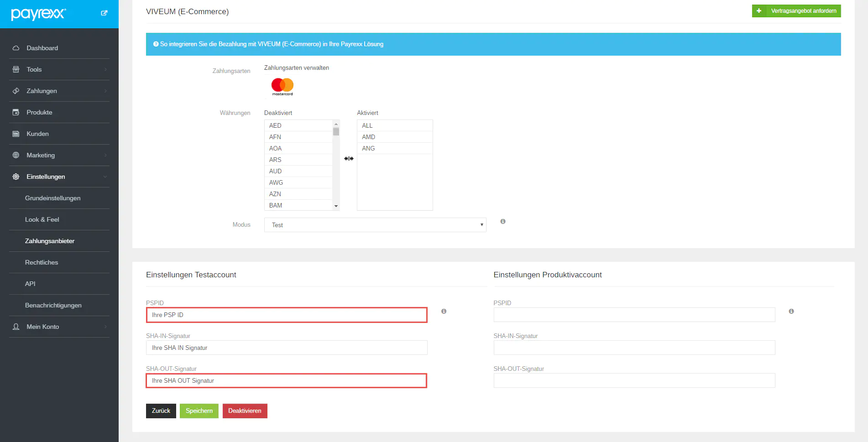Collapse the Einstellungen sidebar section

point(59,177)
